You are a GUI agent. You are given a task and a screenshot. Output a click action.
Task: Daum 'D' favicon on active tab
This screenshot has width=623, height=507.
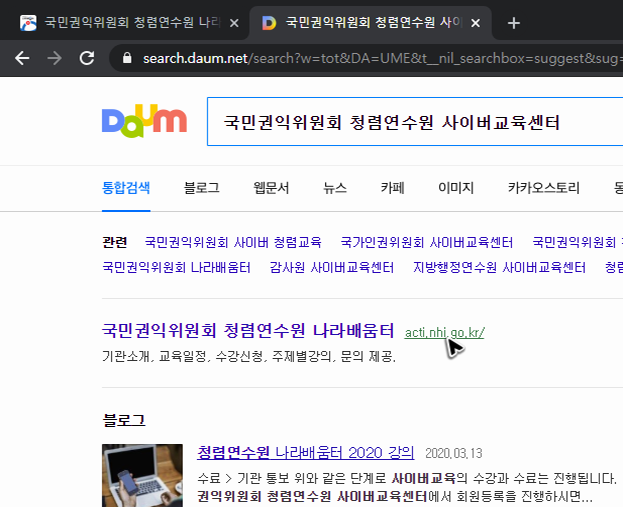coord(269,23)
